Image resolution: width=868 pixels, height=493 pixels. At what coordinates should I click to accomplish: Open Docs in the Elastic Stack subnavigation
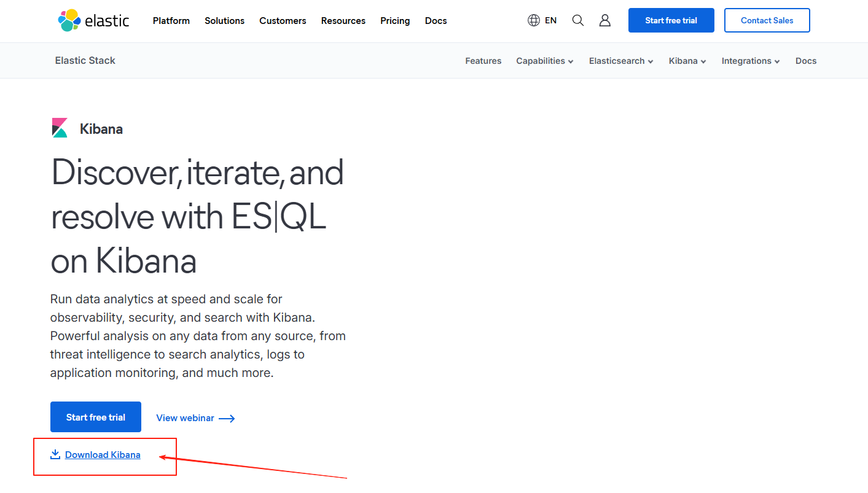coord(806,61)
